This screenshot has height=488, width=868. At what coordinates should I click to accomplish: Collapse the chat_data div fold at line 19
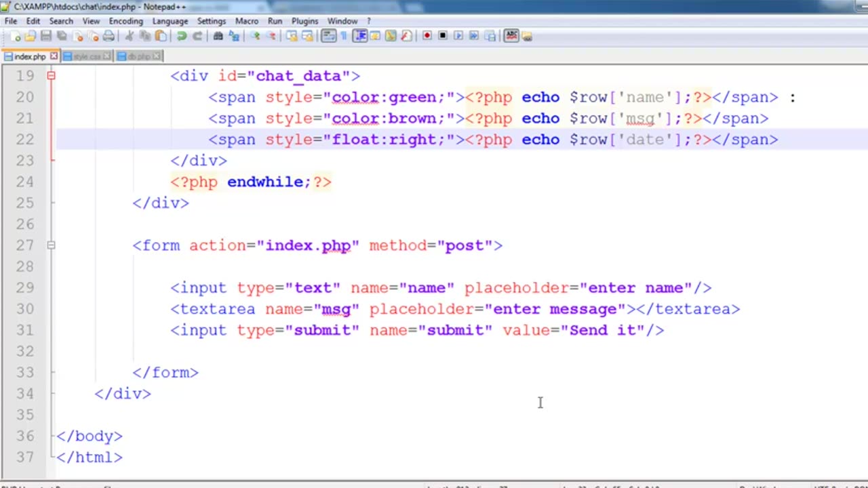coord(51,75)
